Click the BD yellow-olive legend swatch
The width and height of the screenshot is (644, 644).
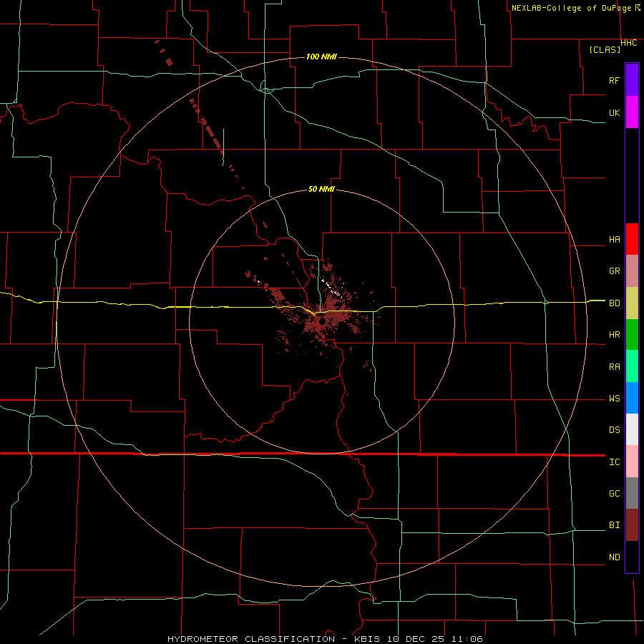[632, 303]
